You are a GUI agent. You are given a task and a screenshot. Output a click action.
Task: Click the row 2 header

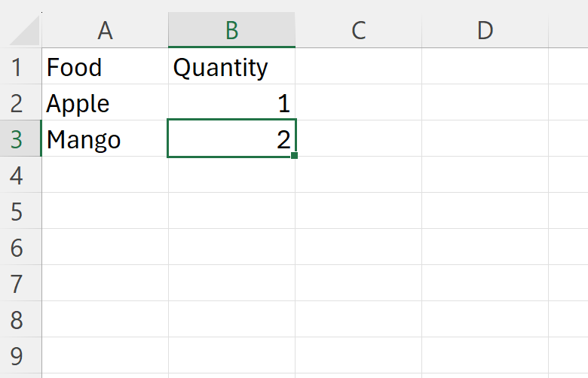coord(20,103)
